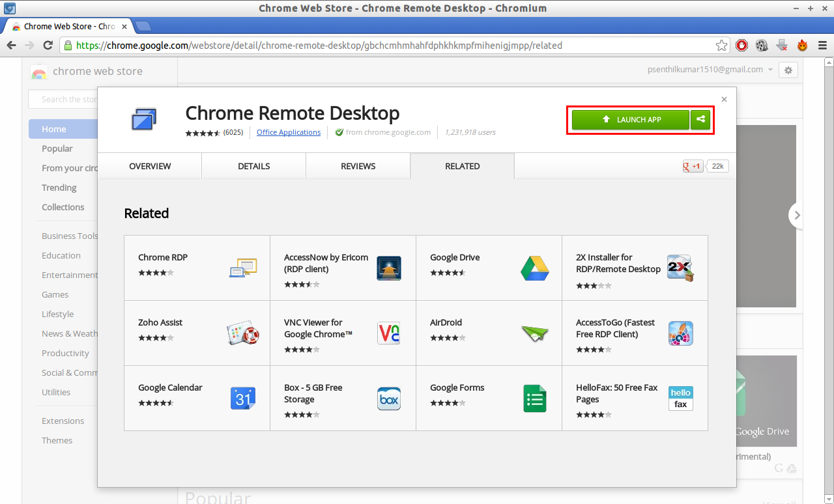Click the 22k +1 count bubble
The height and width of the screenshot is (504, 834).
click(x=717, y=166)
